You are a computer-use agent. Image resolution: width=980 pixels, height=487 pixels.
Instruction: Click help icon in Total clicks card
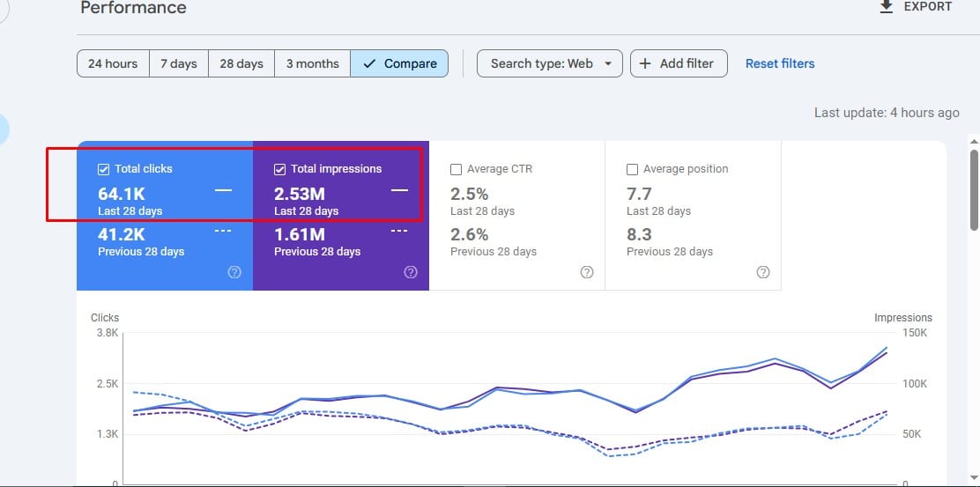[x=234, y=272]
